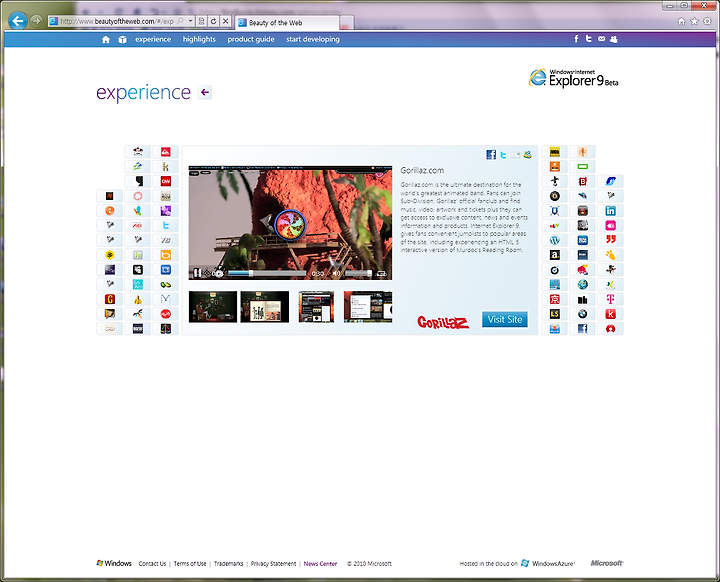This screenshot has height=582, width=720.
Task: Click the Internet Explorer 9 Beta logo
Action: 574,78
